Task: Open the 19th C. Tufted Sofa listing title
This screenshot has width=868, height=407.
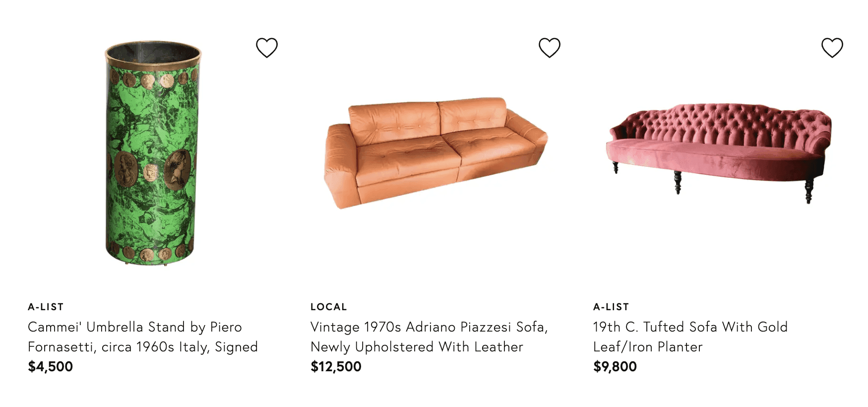Action: click(x=690, y=337)
